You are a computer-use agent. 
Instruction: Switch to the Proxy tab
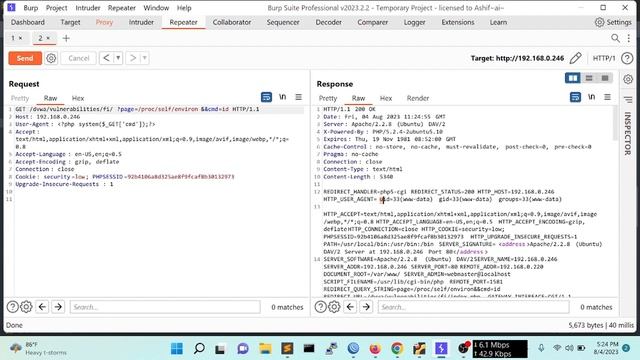point(104,22)
